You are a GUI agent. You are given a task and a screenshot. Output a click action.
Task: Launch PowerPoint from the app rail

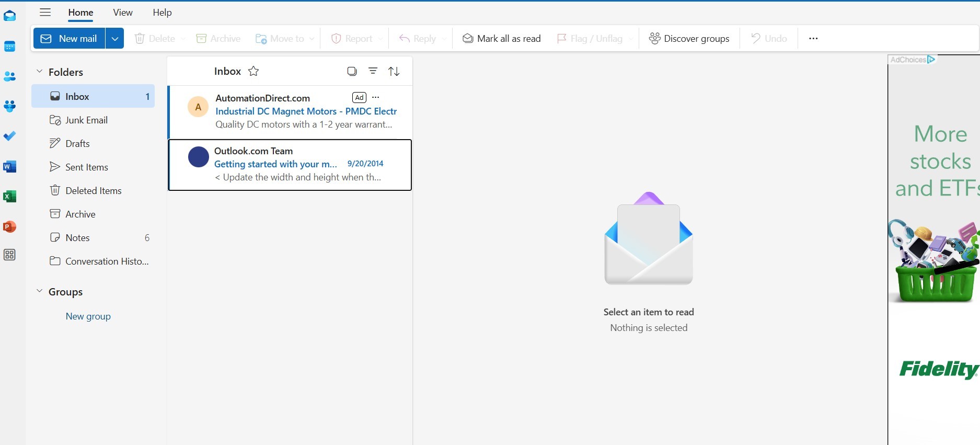pyautogui.click(x=9, y=227)
